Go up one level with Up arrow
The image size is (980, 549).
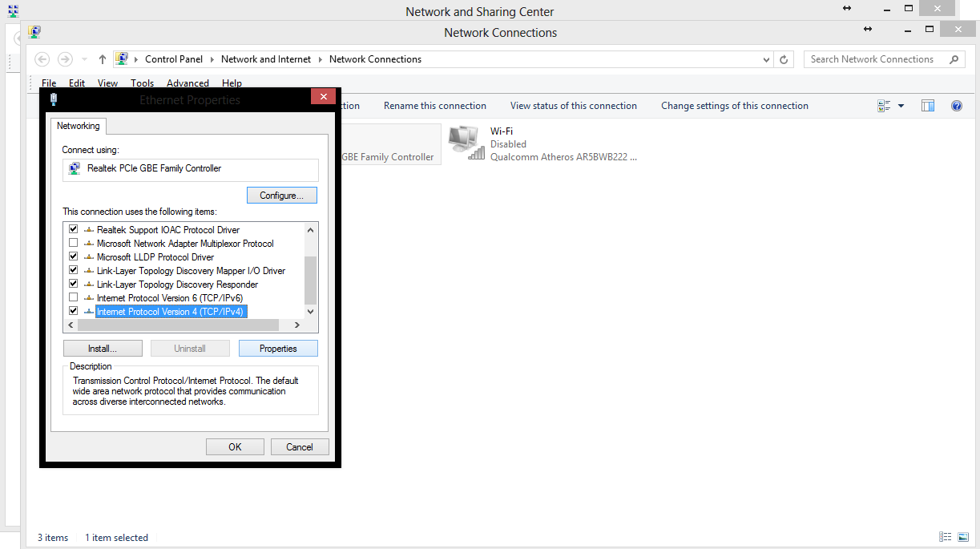[x=103, y=59]
